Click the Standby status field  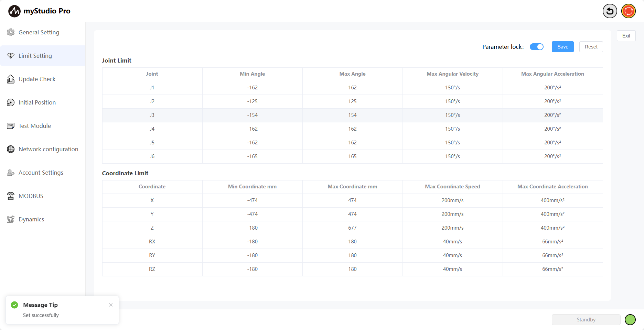click(x=586, y=320)
